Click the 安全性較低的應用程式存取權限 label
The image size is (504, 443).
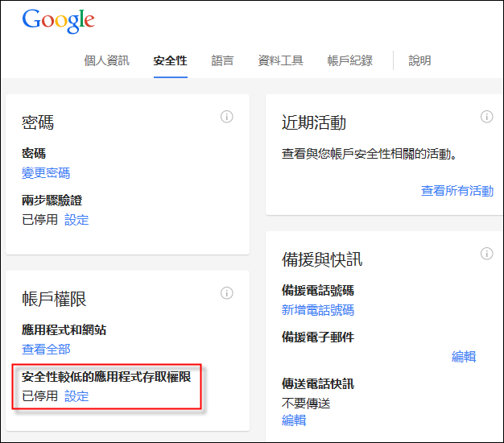pos(106,377)
